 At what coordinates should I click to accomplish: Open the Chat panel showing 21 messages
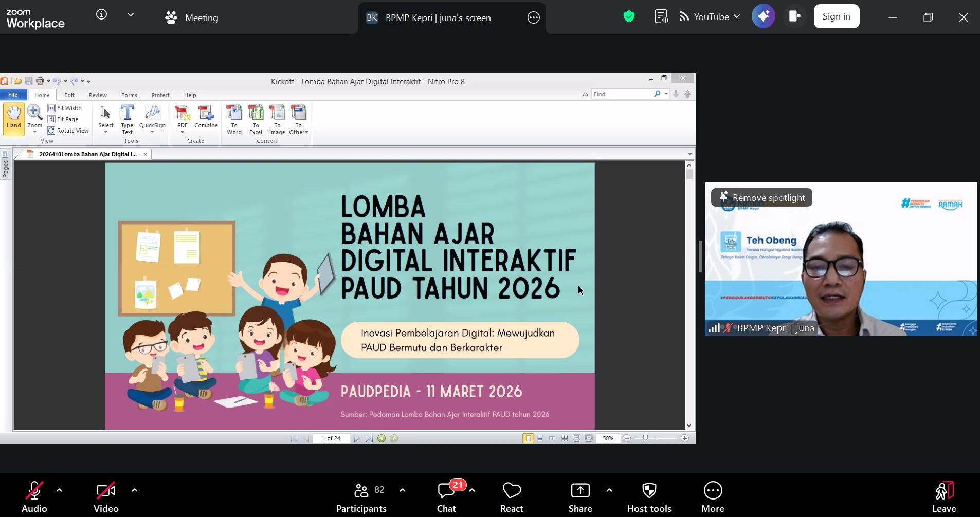pyautogui.click(x=445, y=495)
